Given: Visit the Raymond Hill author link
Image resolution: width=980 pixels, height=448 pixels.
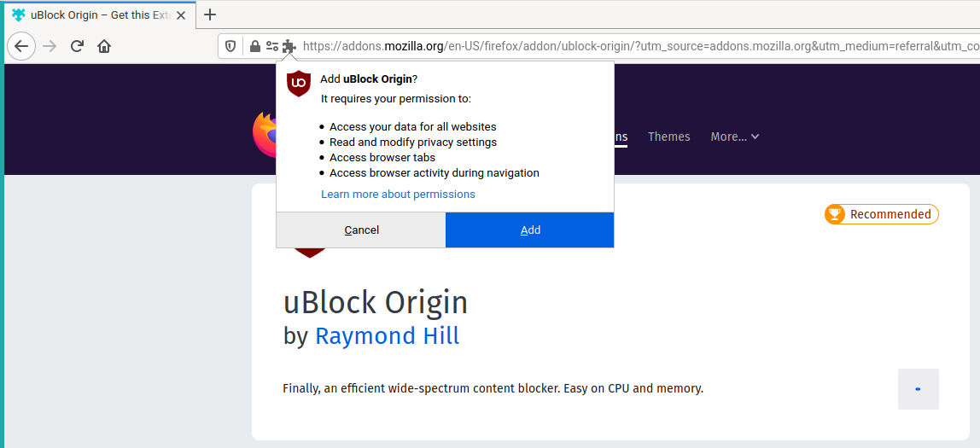Looking at the screenshot, I should click(387, 336).
